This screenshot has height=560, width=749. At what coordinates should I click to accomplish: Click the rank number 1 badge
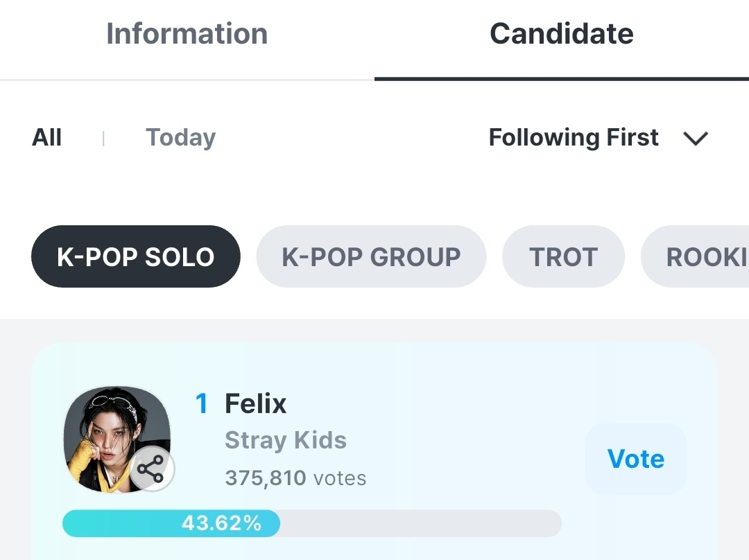click(202, 404)
